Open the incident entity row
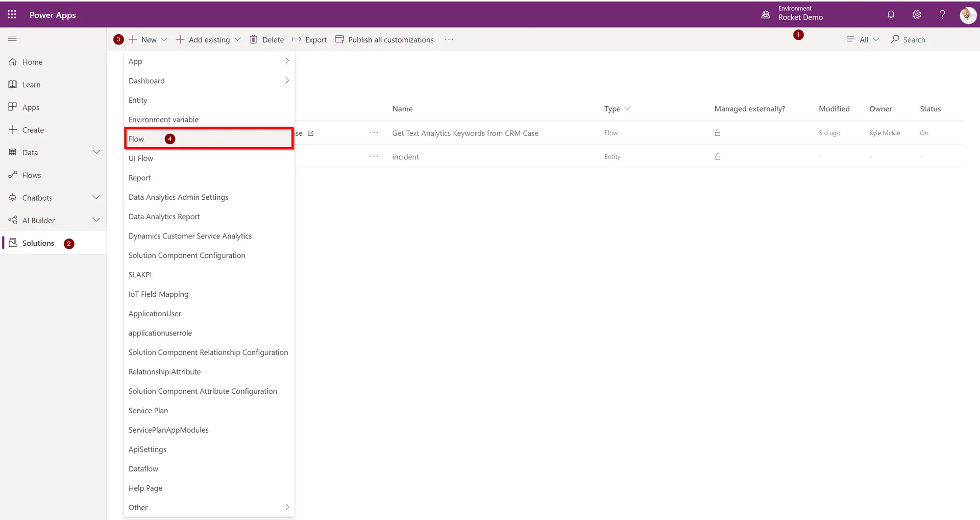Screen dimensions: 980x520 coord(405,157)
